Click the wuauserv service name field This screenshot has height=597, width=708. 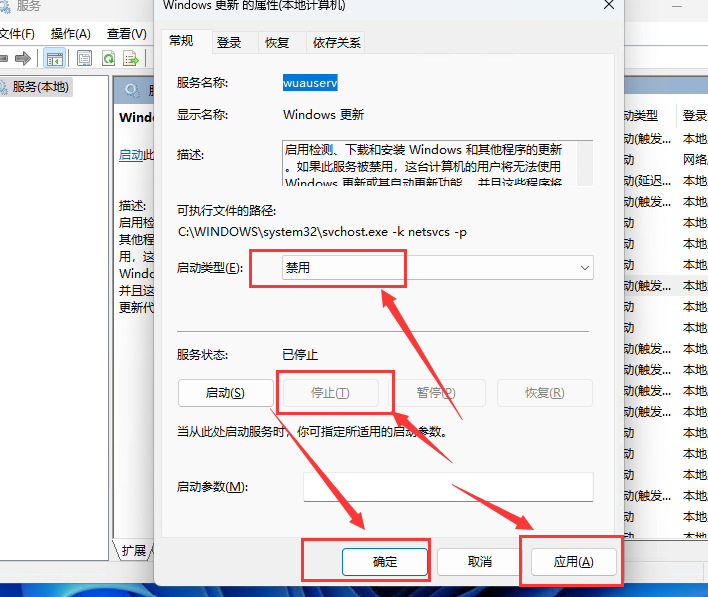coord(310,83)
